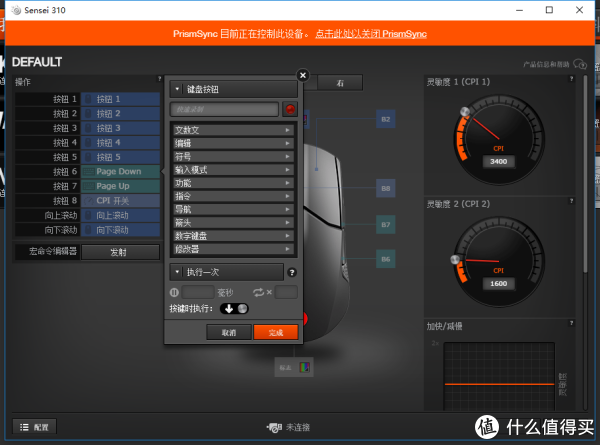Edit 按钮 3 action assignment
Viewport: 600px width, 445px height.
pos(121,128)
